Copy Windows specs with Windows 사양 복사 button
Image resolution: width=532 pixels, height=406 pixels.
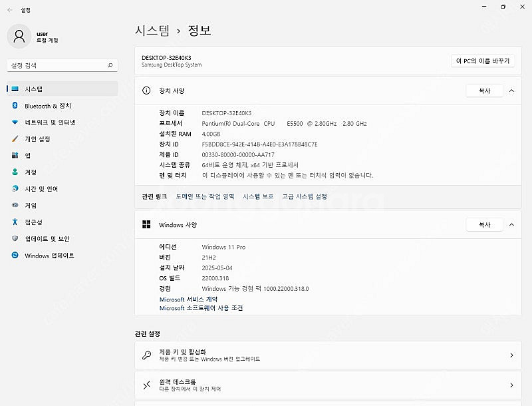[x=485, y=224]
